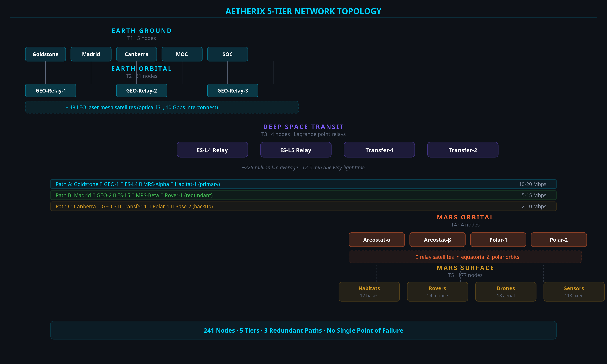This screenshot has width=607, height=364.
Task: Select the Canberra node box
Action: (x=136, y=54)
